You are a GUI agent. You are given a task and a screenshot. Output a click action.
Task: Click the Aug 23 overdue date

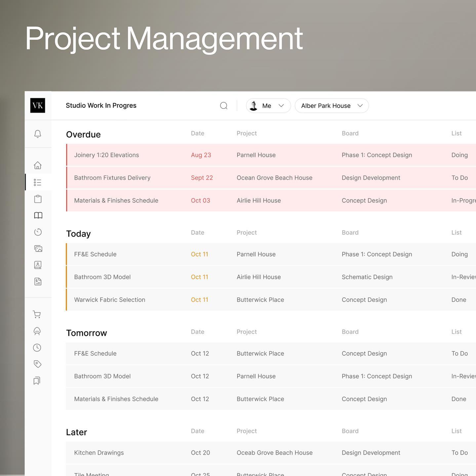201,155
